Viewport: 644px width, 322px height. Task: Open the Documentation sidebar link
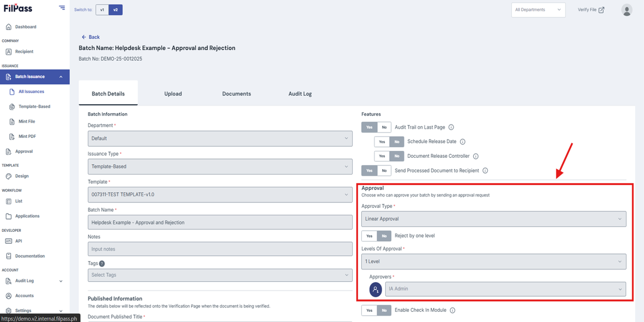(x=30, y=256)
